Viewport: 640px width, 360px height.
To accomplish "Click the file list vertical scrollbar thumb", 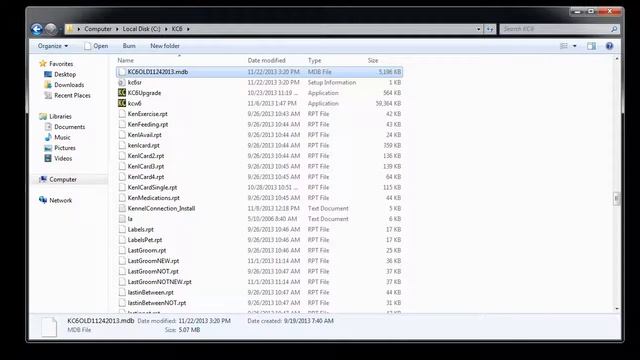I will coord(616,199).
